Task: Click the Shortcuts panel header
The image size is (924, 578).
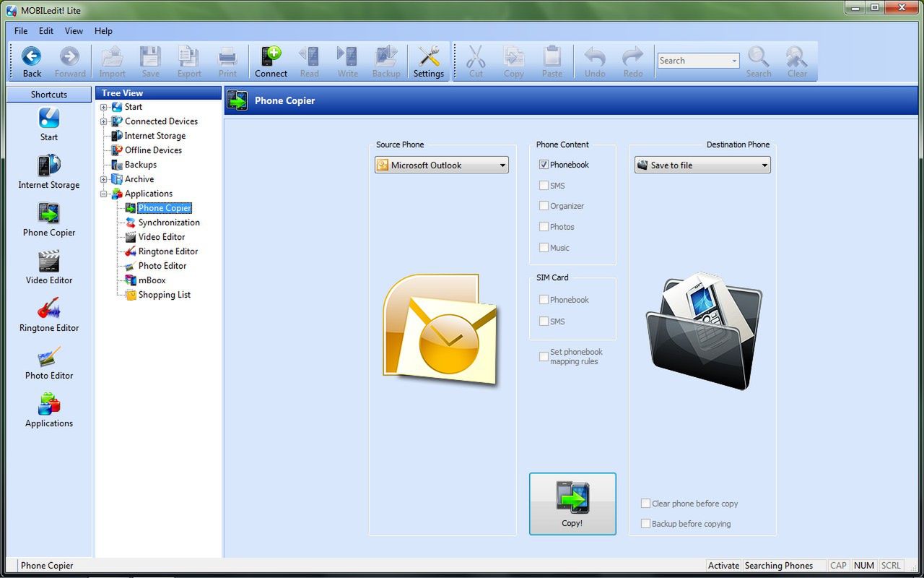Action: [x=49, y=94]
